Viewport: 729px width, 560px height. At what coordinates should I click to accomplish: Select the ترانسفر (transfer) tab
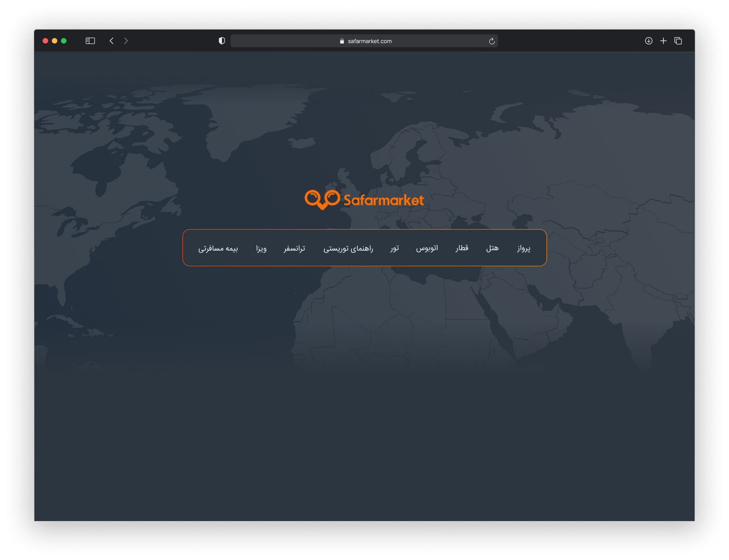(x=294, y=248)
